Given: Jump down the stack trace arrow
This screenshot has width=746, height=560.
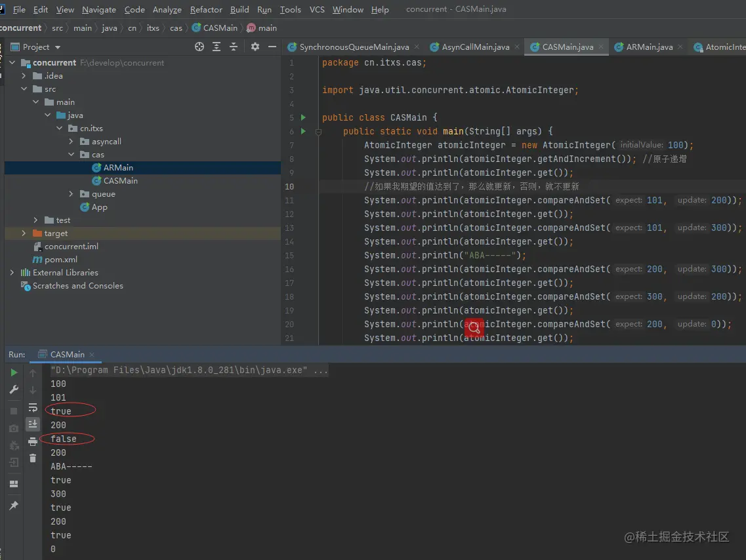Looking at the screenshot, I should coord(33,390).
